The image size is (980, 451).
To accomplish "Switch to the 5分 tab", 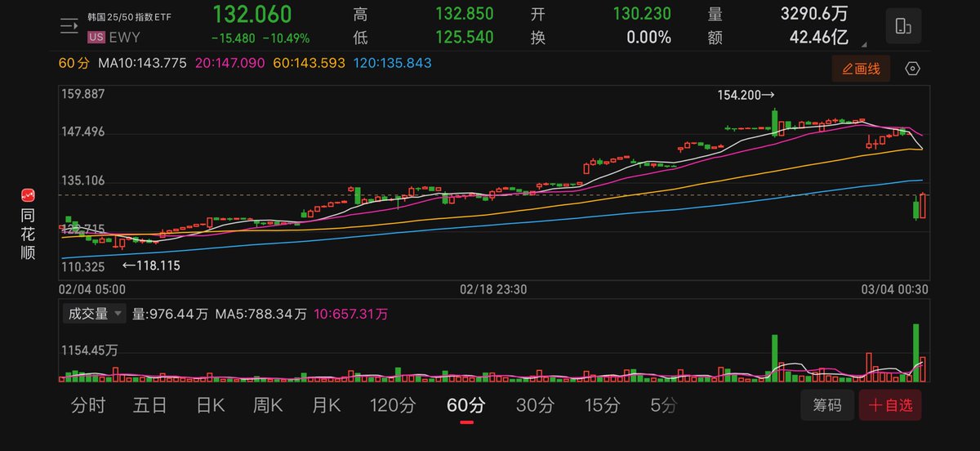I will [664, 405].
